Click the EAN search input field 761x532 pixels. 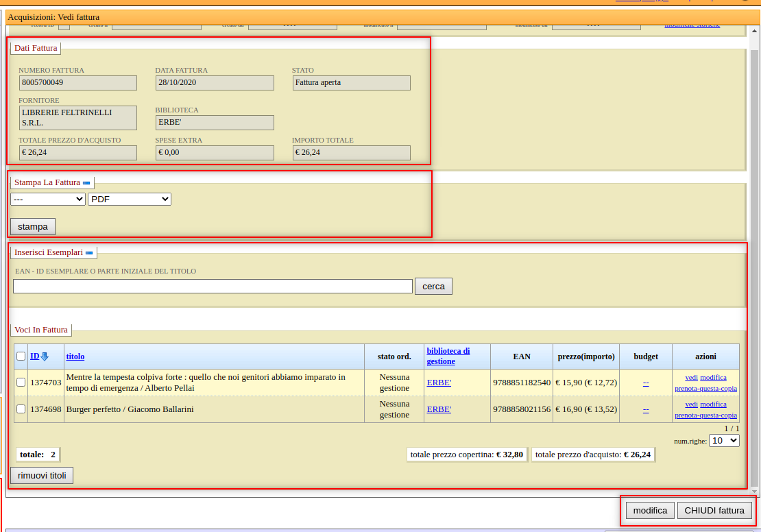(213, 287)
